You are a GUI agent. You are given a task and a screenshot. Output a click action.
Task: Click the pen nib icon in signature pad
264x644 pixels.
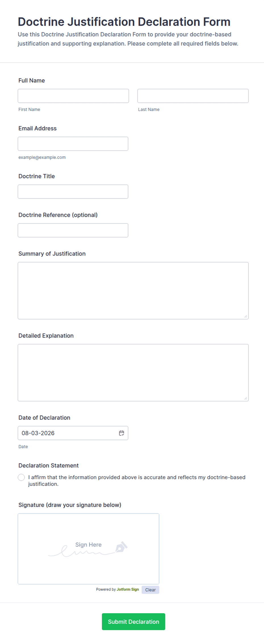click(x=121, y=547)
